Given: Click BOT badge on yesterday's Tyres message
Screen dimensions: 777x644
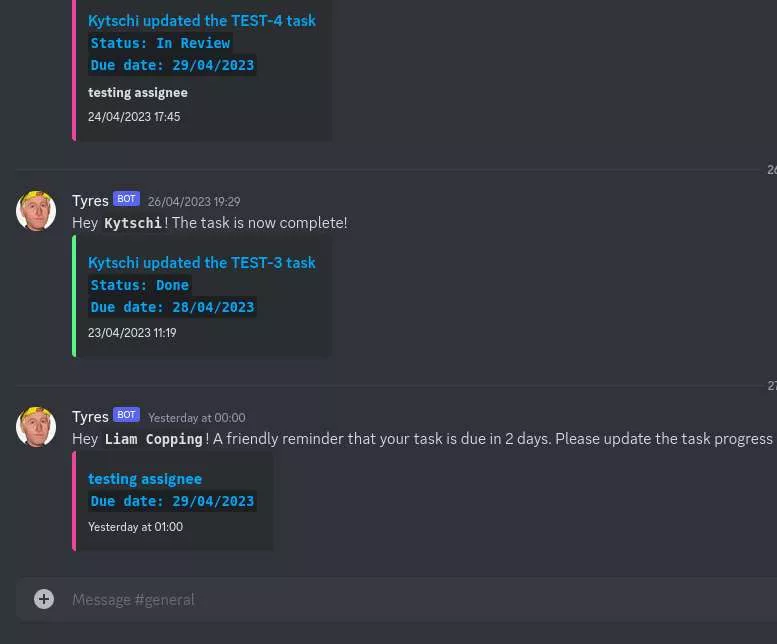Looking at the screenshot, I should pos(126,415).
